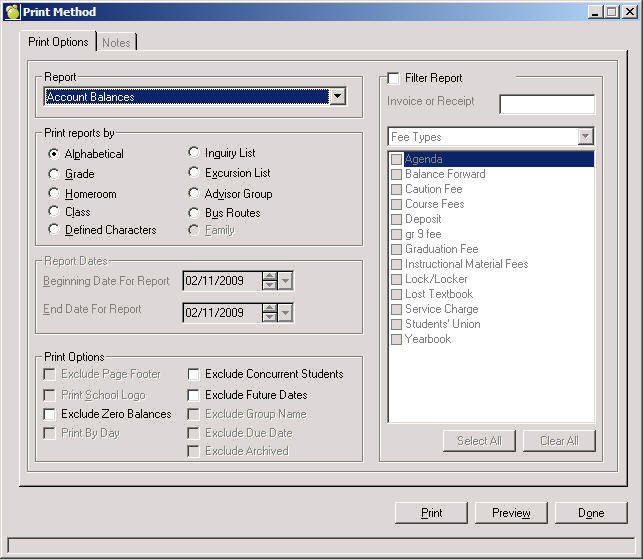Select the Grade radio button
Image resolution: width=643 pixels, height=559 pixels.
pyautogui.click(x=54, y=174)
